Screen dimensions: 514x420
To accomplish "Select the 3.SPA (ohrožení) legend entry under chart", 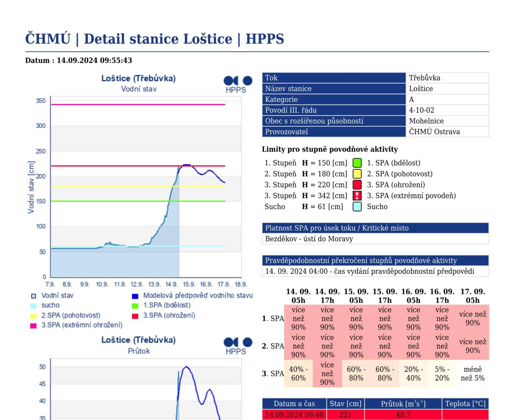I will [169, 315].
